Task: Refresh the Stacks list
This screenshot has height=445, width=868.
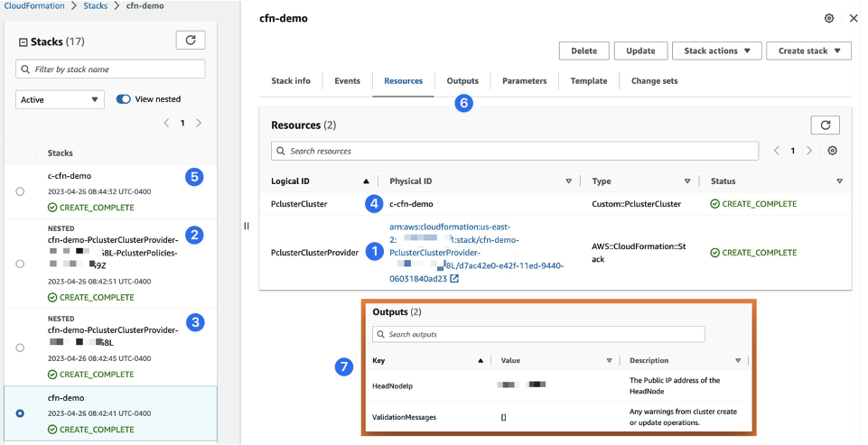Action: (x=191, y=41)
